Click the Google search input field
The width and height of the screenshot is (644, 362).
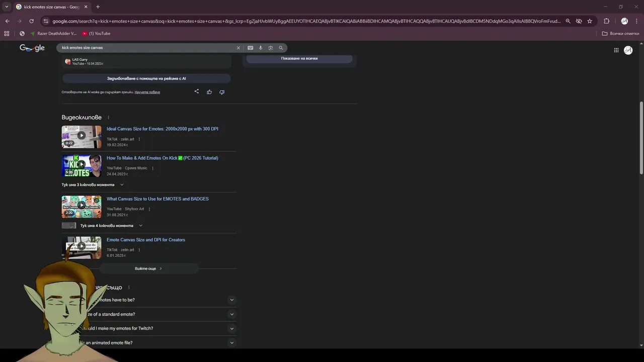pyautogui.click(x=146, y=48)
